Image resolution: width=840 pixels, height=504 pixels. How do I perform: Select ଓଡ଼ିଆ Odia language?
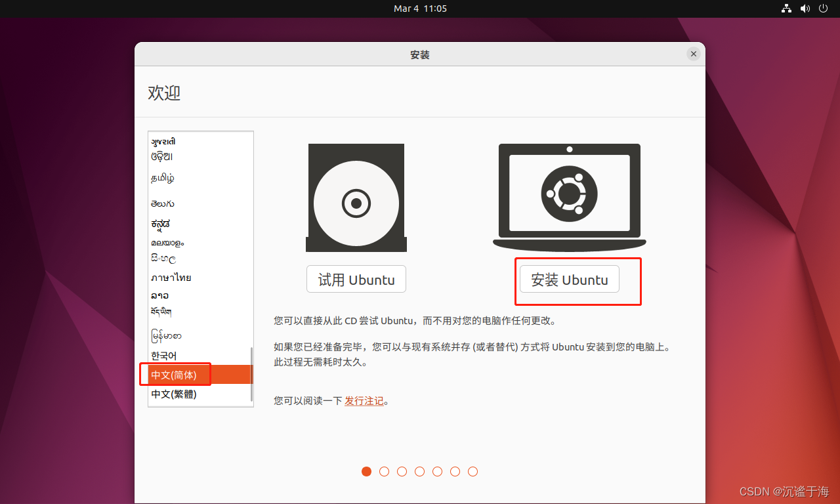click(200, 157)
